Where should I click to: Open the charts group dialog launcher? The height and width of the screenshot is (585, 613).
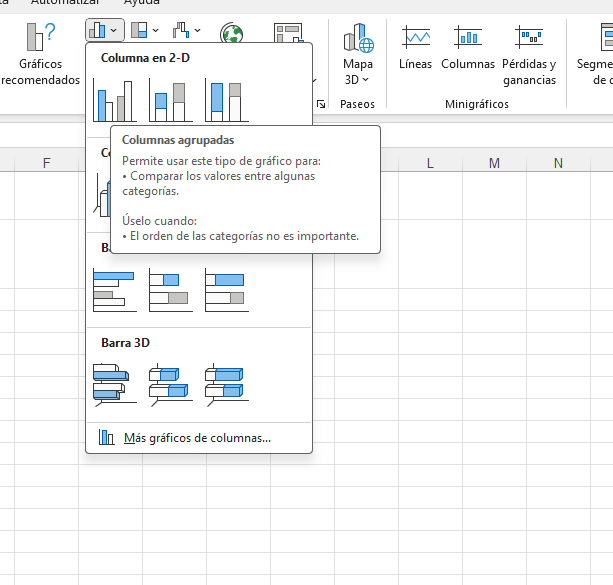321,104
